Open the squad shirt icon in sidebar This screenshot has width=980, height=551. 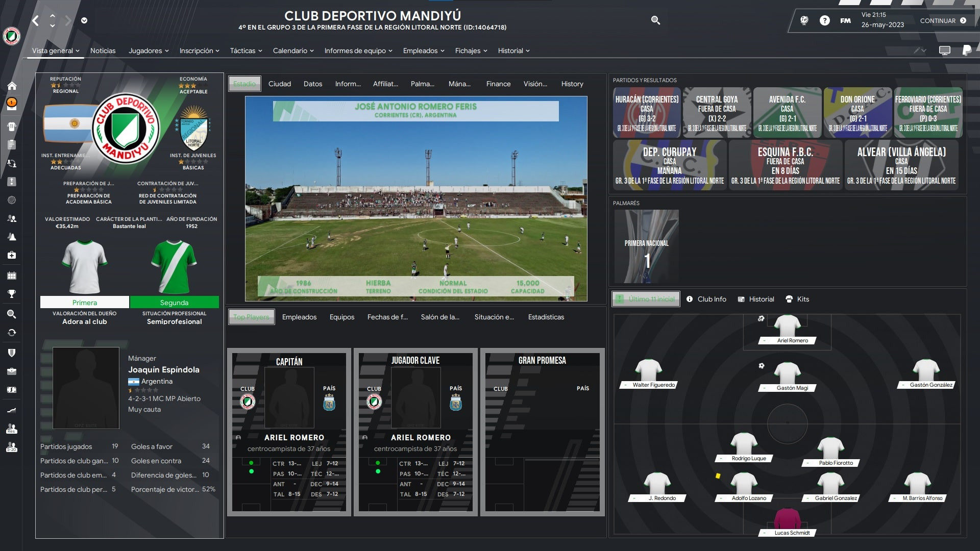(x=12, y=127)
